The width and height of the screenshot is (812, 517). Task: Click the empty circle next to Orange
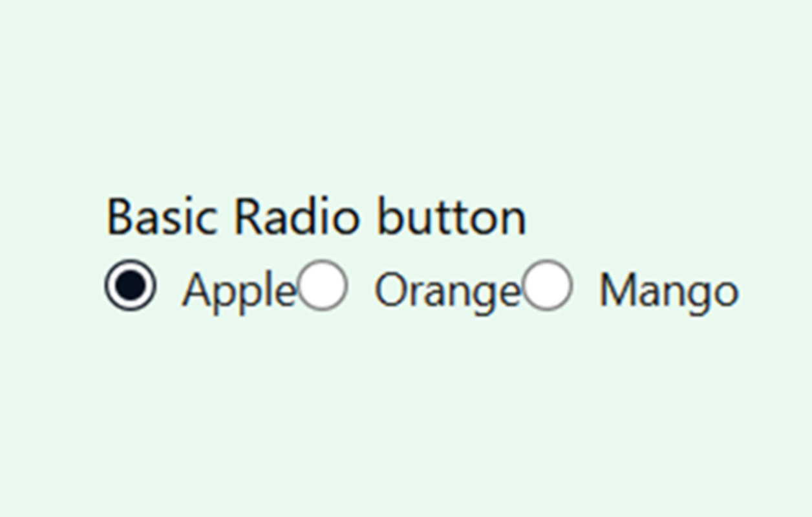(321, 285)
